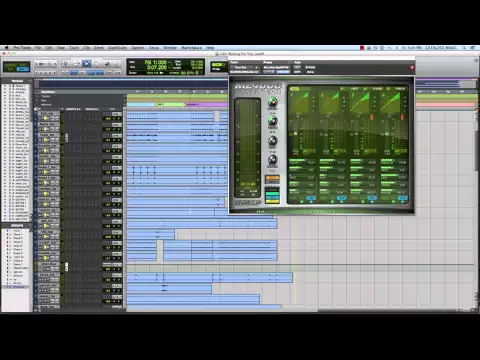
Task: Click the Markers ruler label
Action: [46, 105]
